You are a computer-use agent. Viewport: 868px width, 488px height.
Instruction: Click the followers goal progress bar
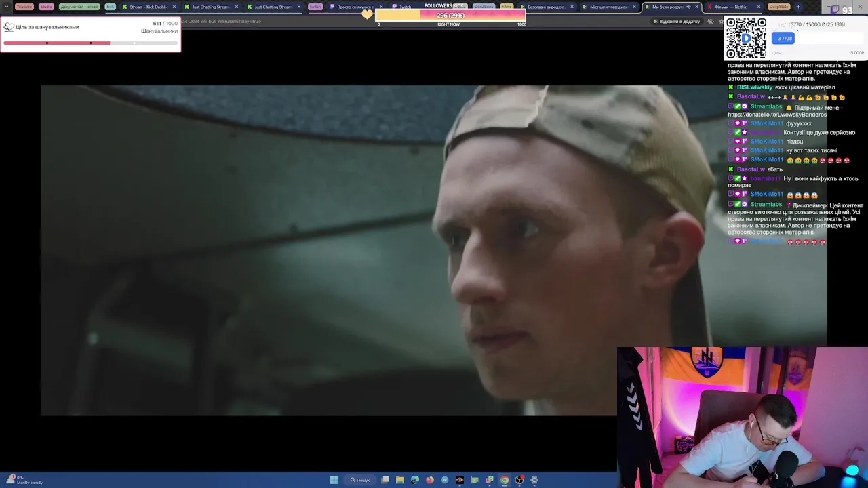click(450, 15)
